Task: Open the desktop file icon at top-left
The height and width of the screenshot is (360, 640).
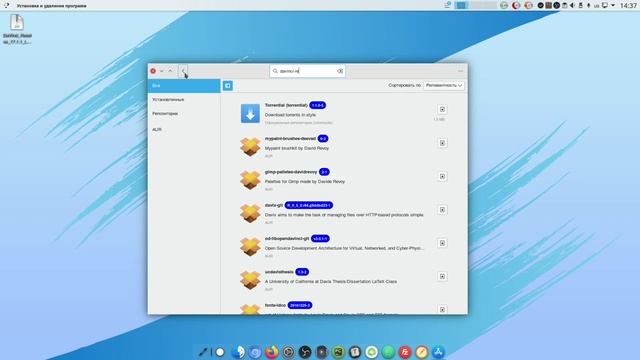Action: 17,29
